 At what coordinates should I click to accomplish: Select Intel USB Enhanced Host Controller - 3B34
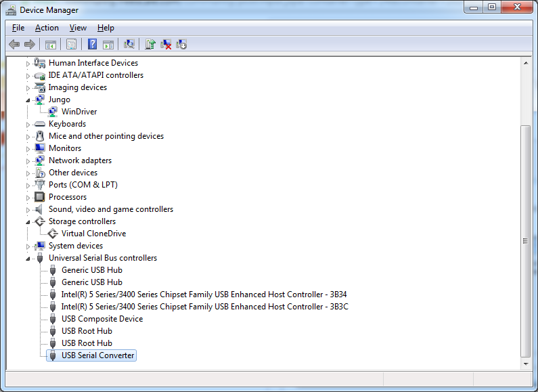204,295
